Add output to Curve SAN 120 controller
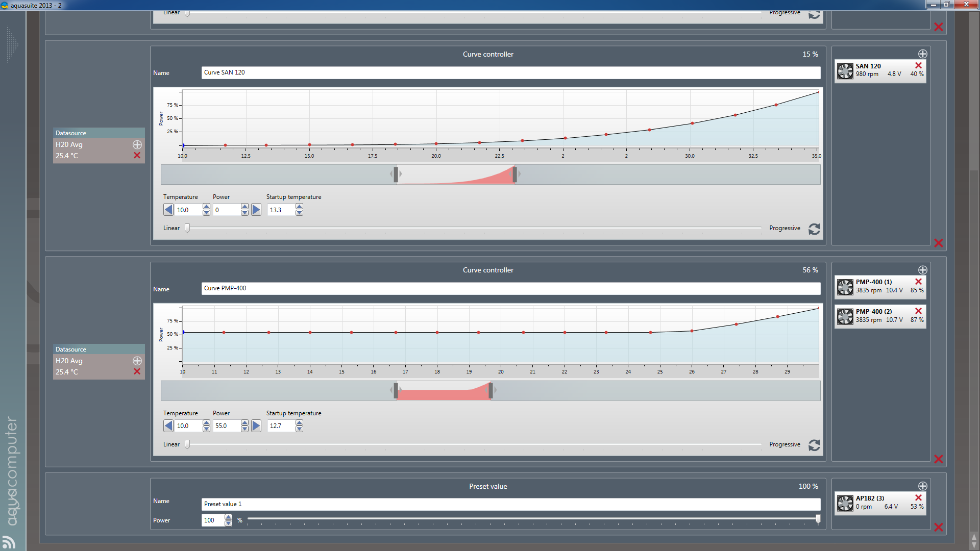This screenshot has width=980, height=551. pyautogui.click(x=922, y=54)
